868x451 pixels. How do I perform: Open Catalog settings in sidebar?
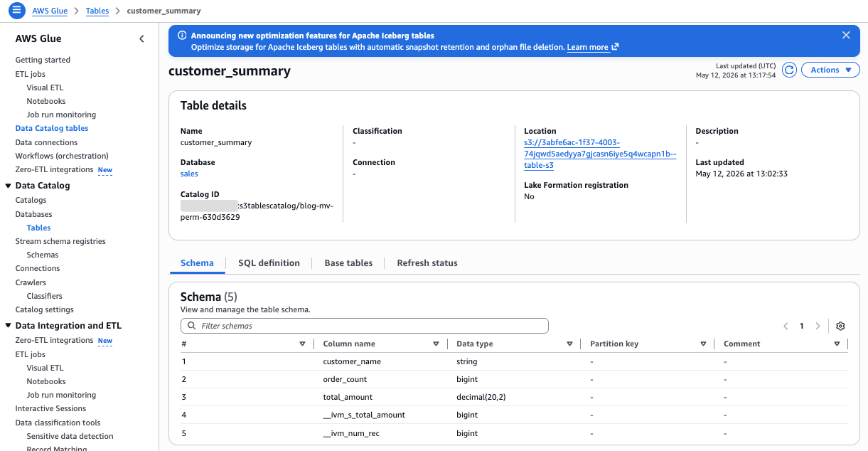pyautogui.click(x=44, y=309)
